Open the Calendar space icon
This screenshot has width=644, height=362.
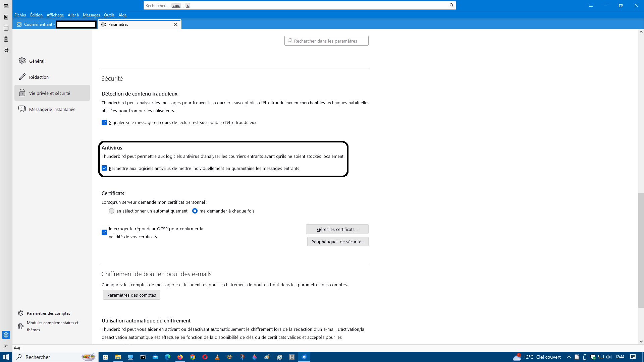pyautogui.click(x=6, y=28)
